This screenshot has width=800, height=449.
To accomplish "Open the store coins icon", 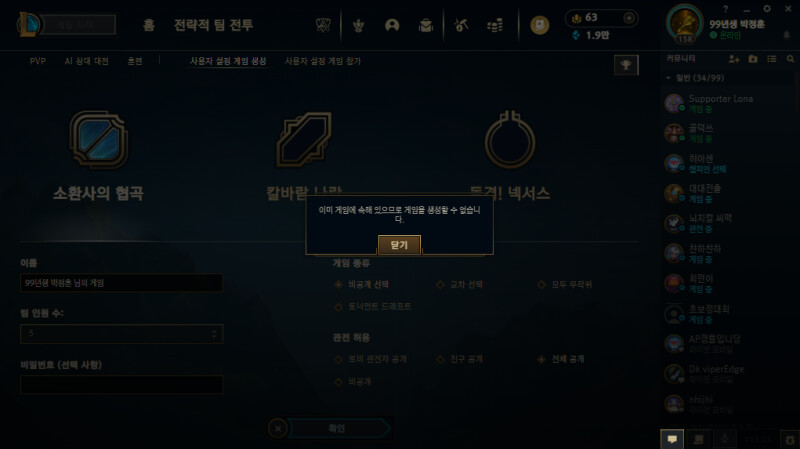I will pos(495,25).
